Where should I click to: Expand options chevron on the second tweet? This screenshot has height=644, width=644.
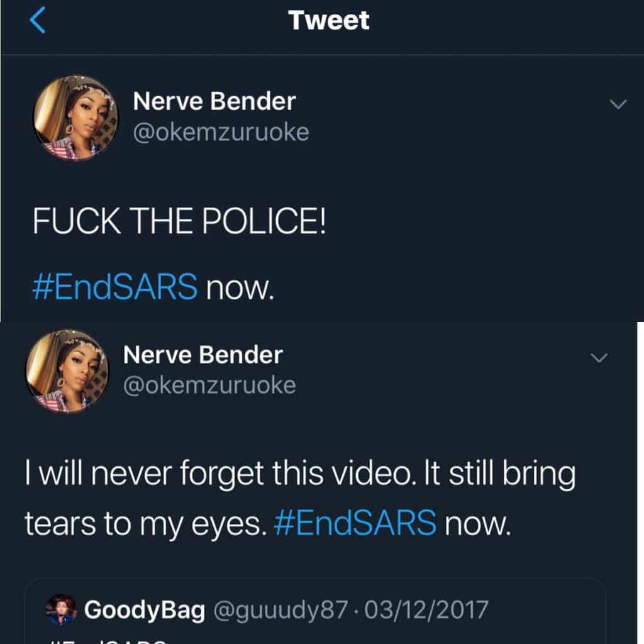[599, 358]
